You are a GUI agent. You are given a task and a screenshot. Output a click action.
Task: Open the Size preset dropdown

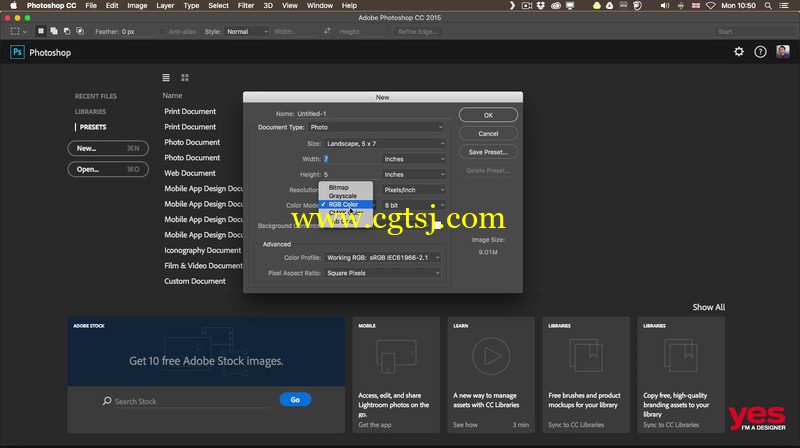coord(385,143)
